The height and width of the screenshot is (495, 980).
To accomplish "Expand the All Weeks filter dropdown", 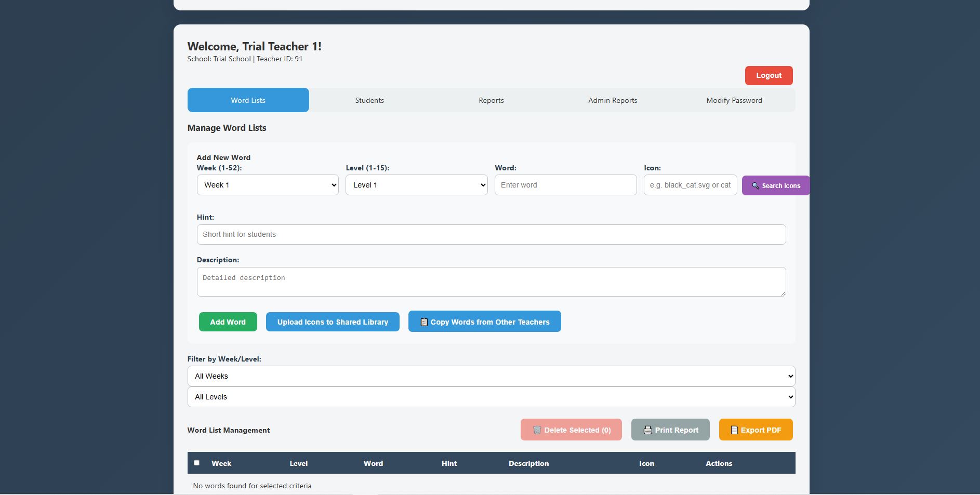I will coord(491,376).
